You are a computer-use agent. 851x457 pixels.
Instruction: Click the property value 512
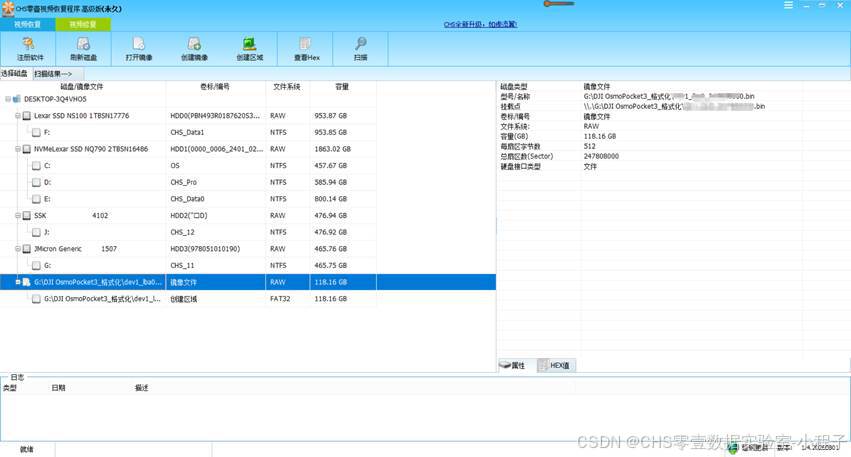point(589,147)
